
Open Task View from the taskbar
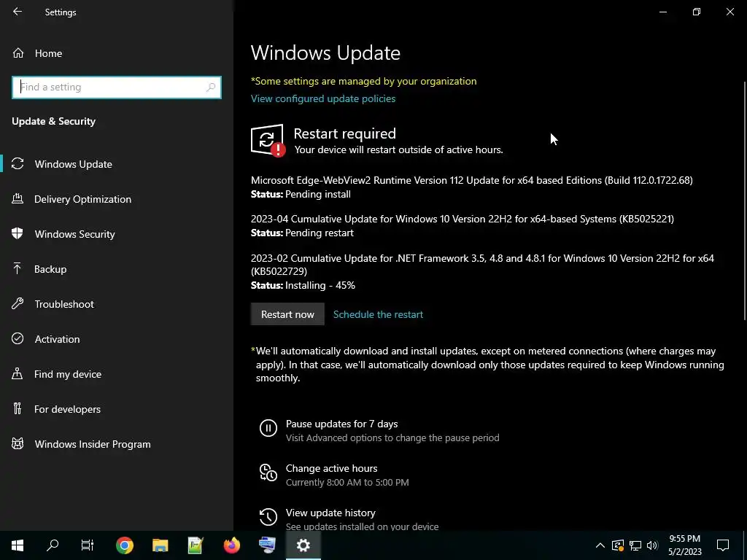click(x=88, y=545)
